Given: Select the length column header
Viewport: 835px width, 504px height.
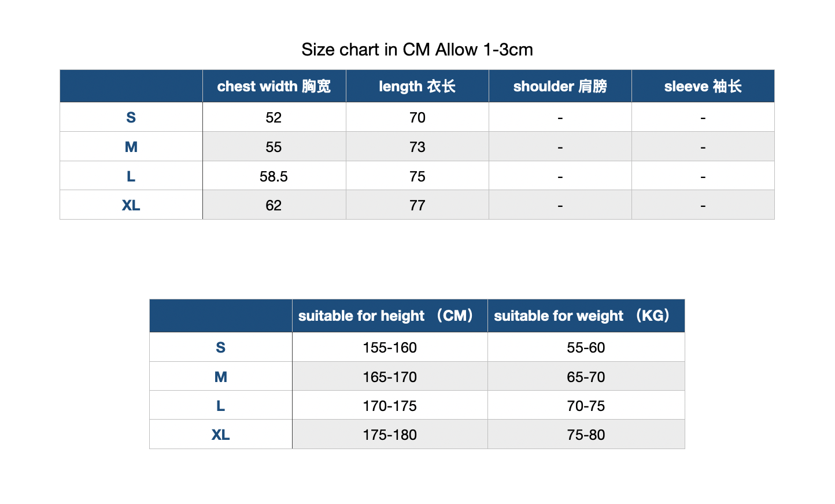Looking at the screenshot, I should pos(417,86).
